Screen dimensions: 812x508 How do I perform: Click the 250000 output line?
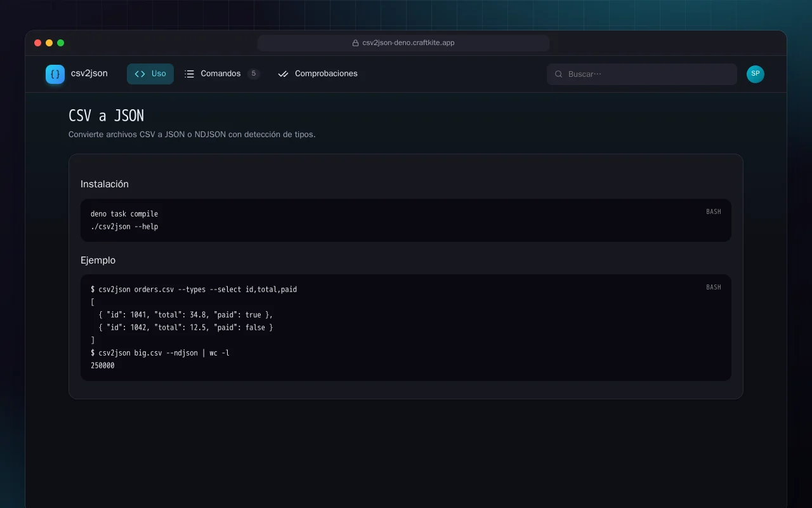[103, 366]
